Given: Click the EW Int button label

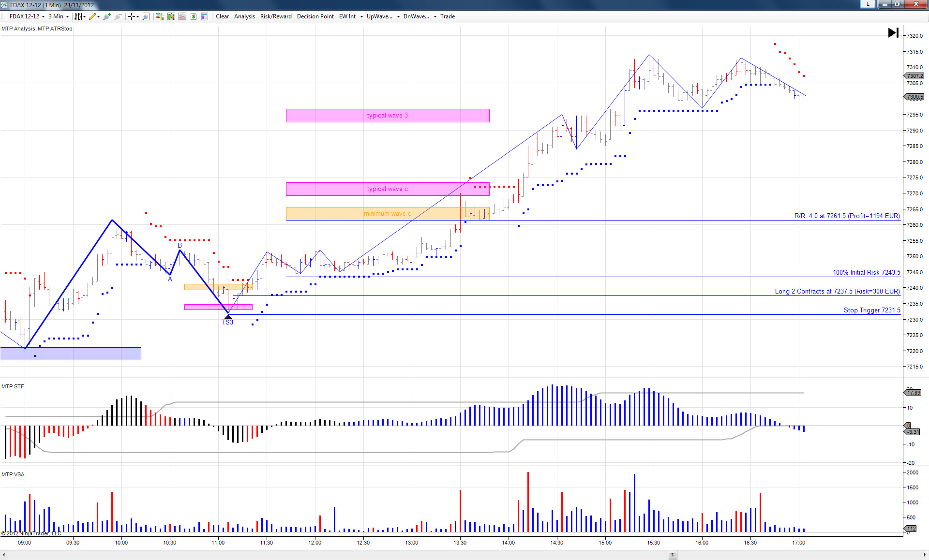Looking at the screenshot, I should [347, 16].
